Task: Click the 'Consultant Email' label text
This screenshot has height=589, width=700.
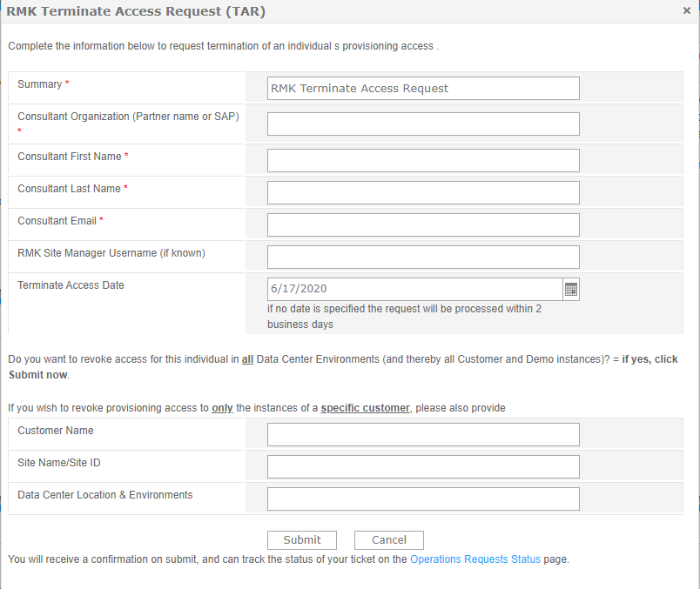Action: pyautogui.click(x=57, y=220)
